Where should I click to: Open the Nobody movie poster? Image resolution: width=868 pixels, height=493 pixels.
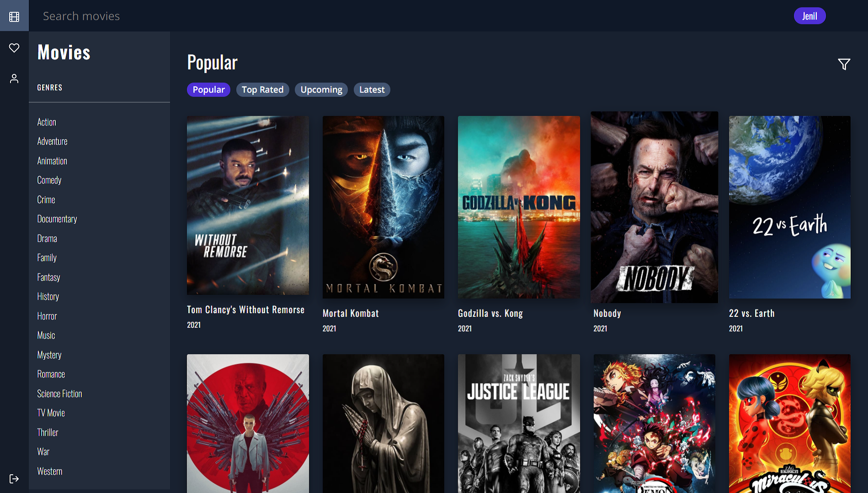[654, 207]
